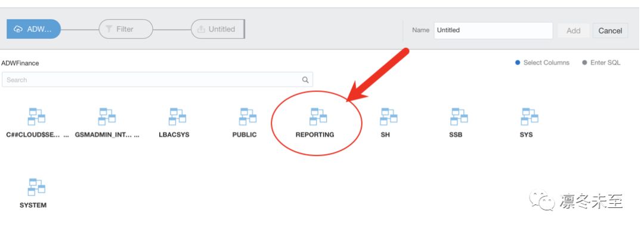Click the PUBLIC label text
The height and width of the screenshot is (230, 644).
pyautogui.click(x=244, y=134)
